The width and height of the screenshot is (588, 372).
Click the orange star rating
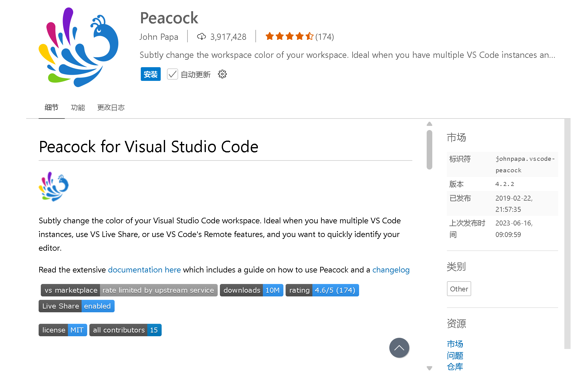(x=289, y=37)
